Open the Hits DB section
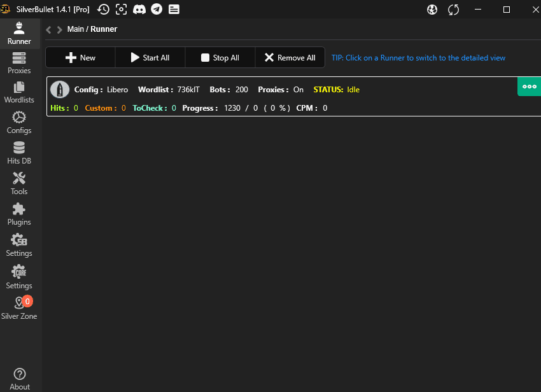 [19, 153]
